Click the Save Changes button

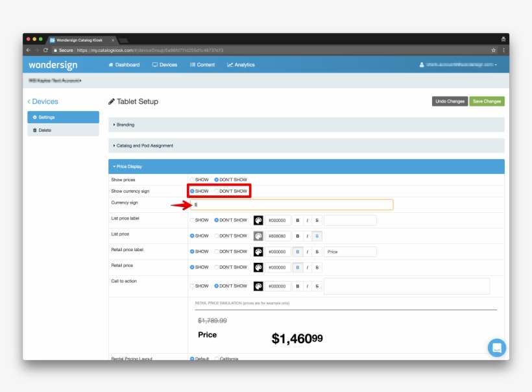point(487,101)
